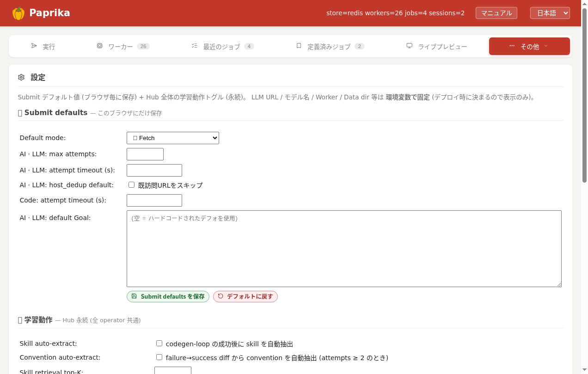Toggle Convention auto-extract checkbox
This screenshot has height=374, width=588.
[x=159, y=357]
